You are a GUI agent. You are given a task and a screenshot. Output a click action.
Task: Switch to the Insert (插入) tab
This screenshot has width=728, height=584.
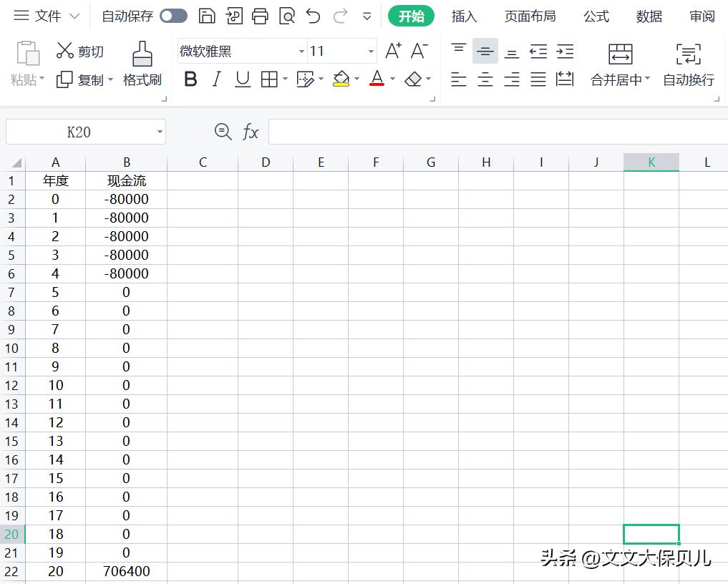[464, 16]
